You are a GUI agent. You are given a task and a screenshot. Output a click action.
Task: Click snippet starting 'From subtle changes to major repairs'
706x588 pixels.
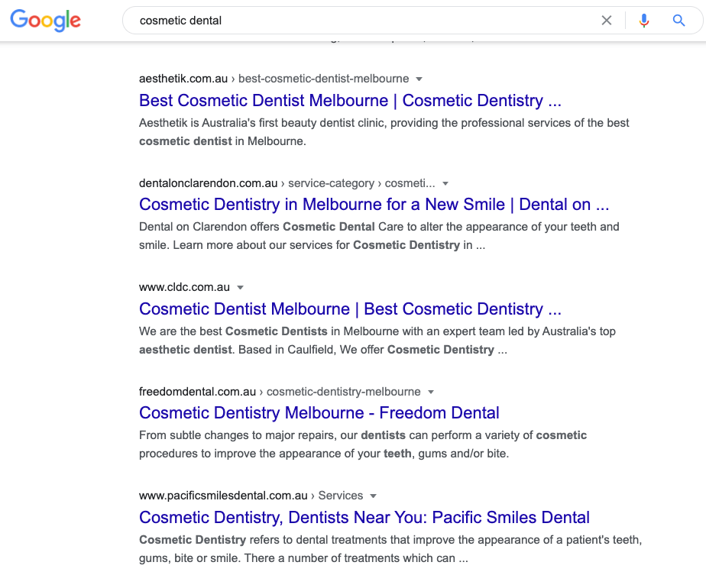[x=363, y=444]
